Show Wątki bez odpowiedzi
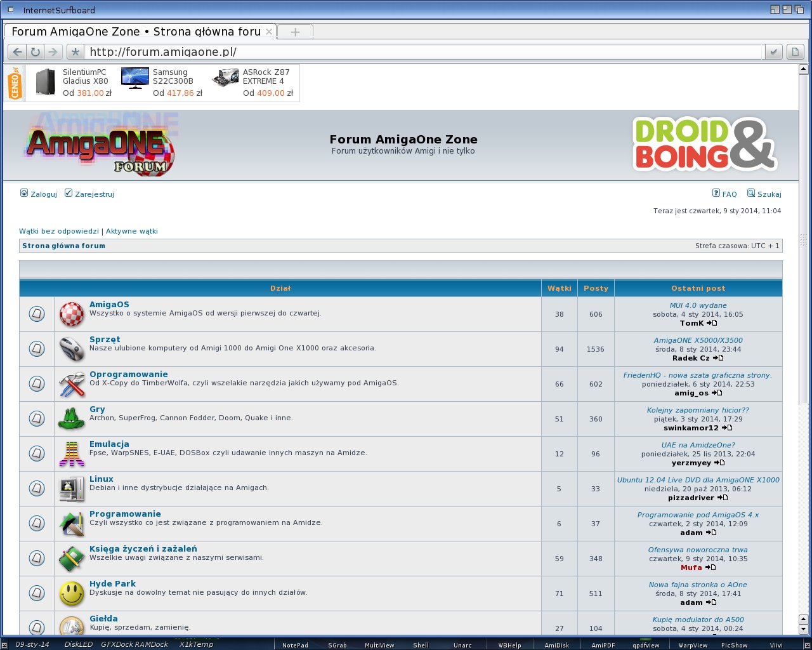Image resolution: width=812 pixels, height=650 pixels. coord(59,231)
